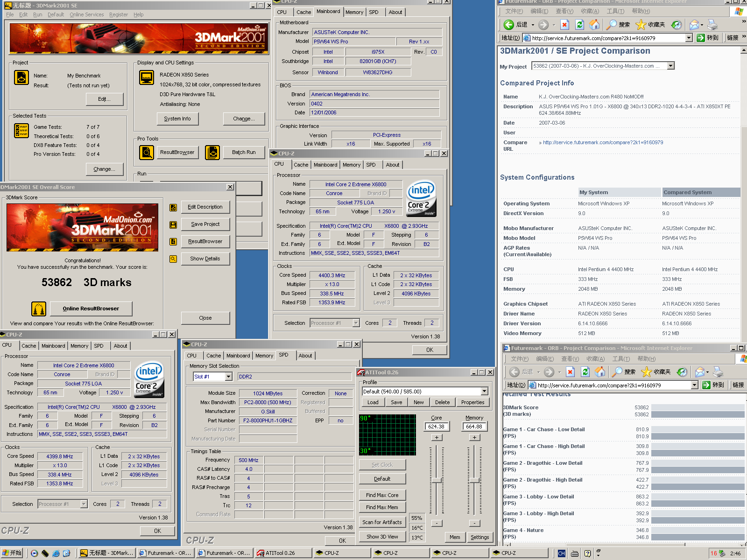
Task: Click the plus button above Core slider
Action: pyautogui.click(x=437, y=437)
